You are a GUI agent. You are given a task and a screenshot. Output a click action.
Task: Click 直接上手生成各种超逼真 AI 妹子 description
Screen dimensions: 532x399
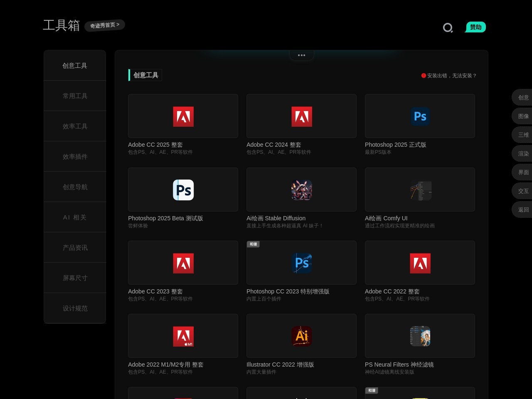click(285, 226)
